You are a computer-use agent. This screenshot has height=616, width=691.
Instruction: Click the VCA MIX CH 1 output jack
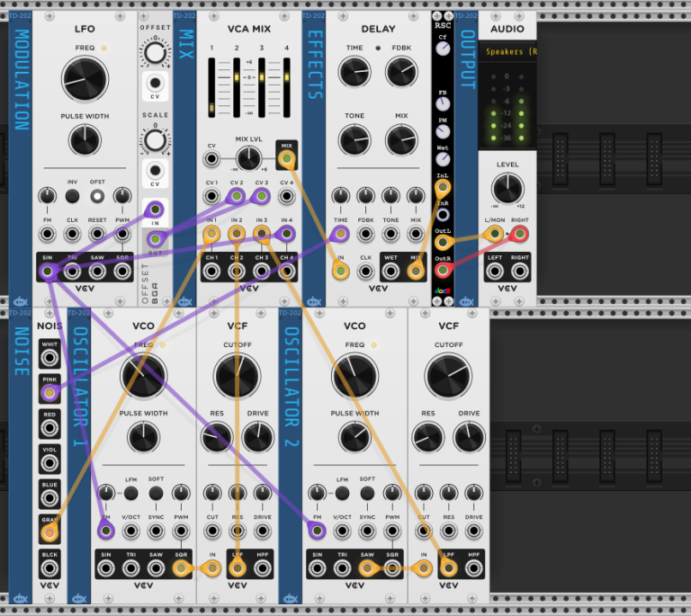click(211, 272)
